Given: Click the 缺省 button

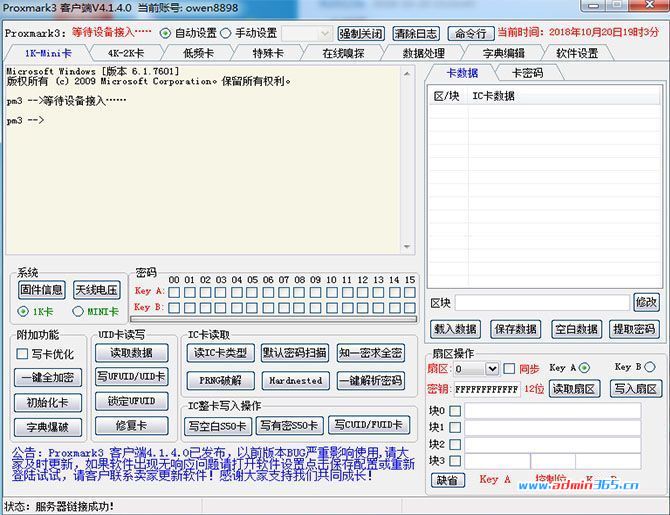Looking at the screenshot, I should 447,480.
